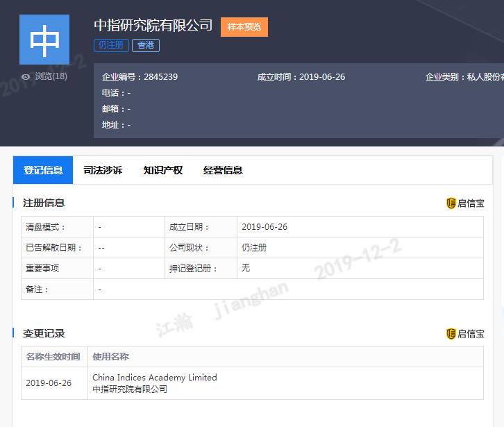This screenshot has width=504, height=427.
Task: Click the 电话 field in header
Action: [116, 93]
